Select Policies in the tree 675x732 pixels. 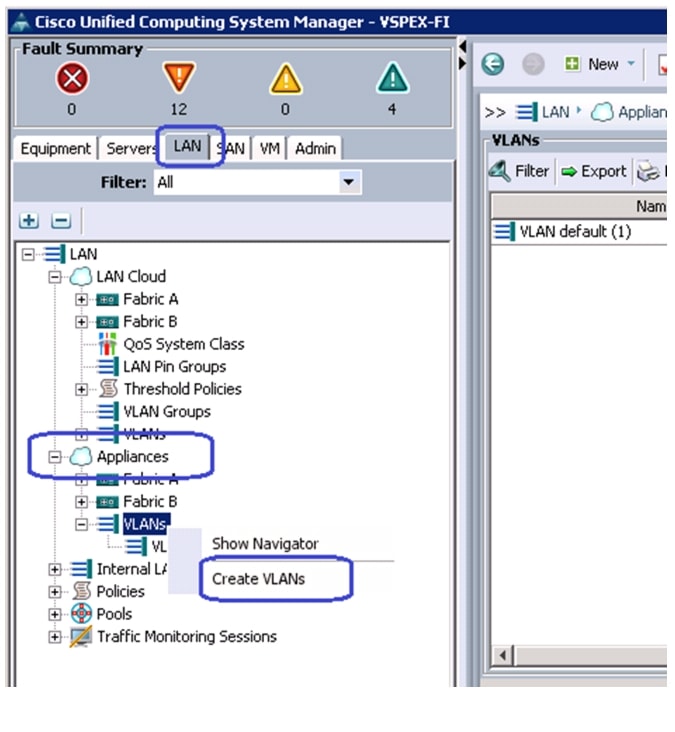point(120,591)
